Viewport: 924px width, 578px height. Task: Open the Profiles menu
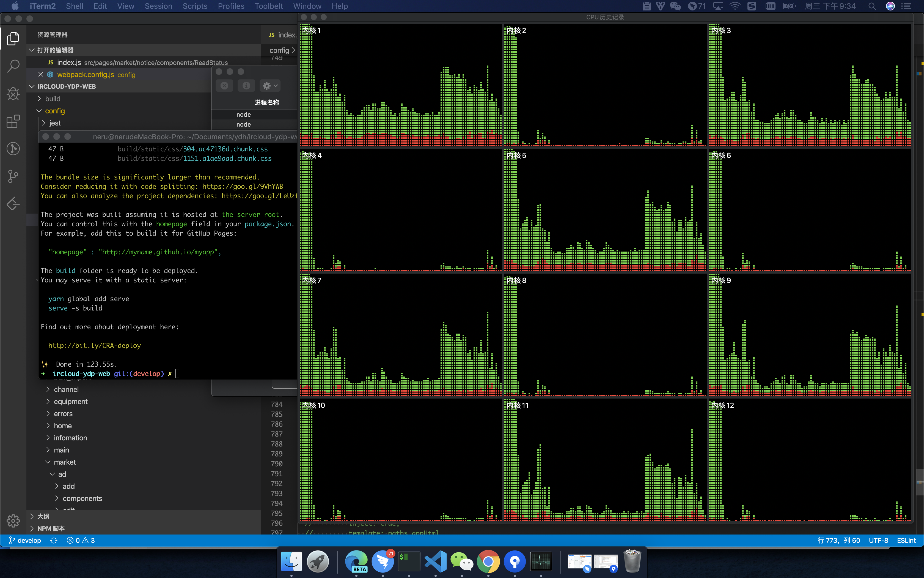[231, 6]
